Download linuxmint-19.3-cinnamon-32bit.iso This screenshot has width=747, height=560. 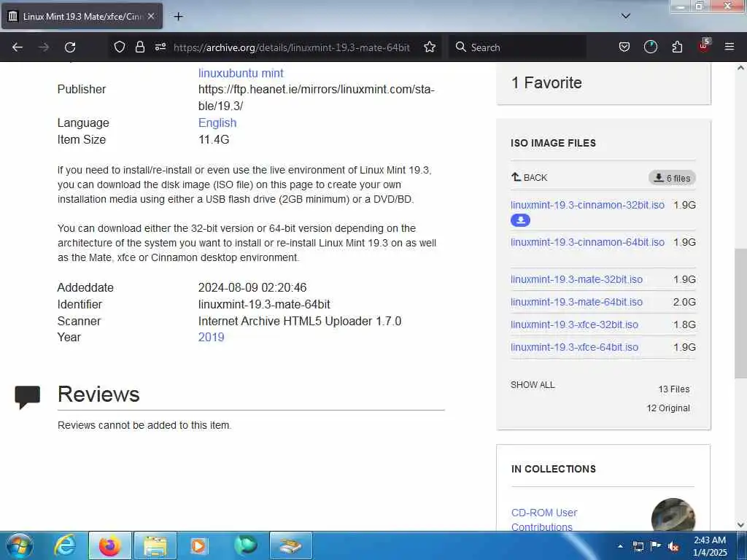tap(587, 205)
